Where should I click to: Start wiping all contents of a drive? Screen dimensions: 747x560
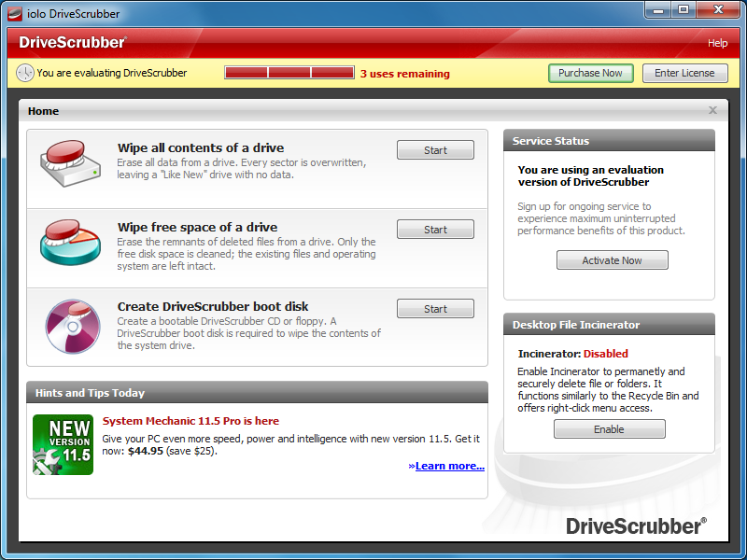click(435, 150)
